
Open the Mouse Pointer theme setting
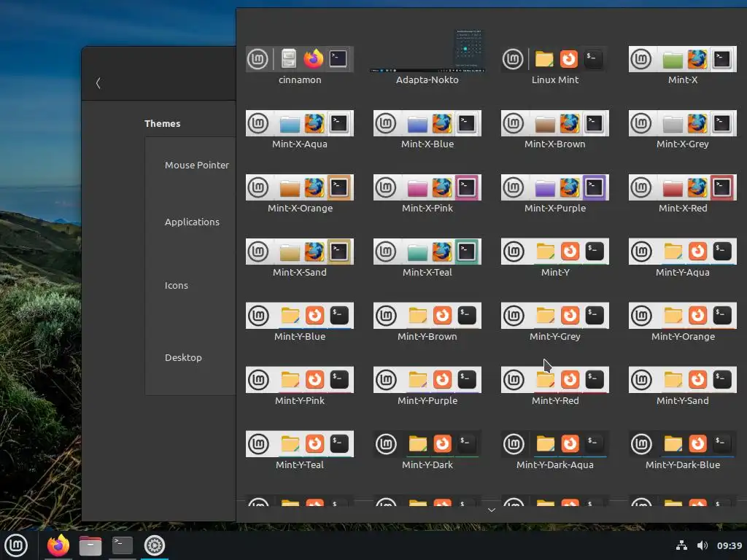[x=197, y=166]
